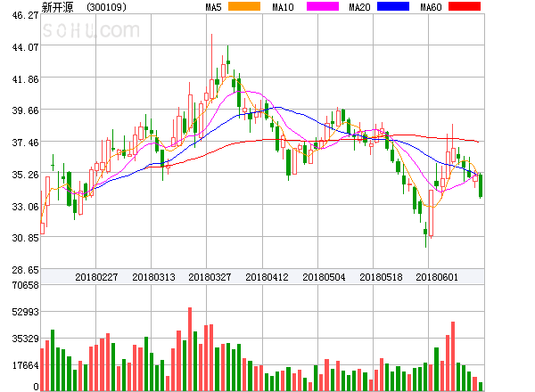Click the 33.06 price axis label
This screenshot has height=392, width=535.
point(25,207)
